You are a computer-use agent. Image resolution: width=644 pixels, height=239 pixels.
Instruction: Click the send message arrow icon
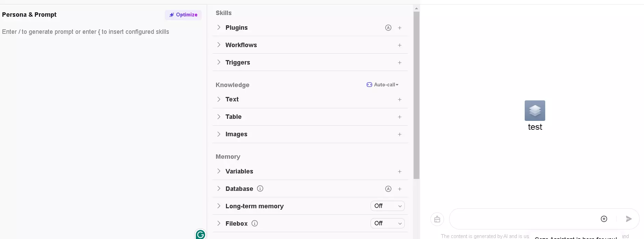tap(629, 219)
